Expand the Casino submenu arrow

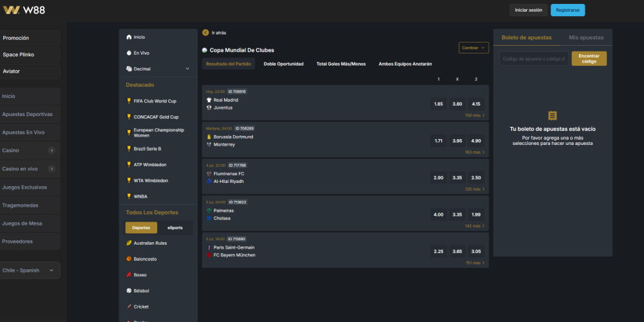point(52,150)
